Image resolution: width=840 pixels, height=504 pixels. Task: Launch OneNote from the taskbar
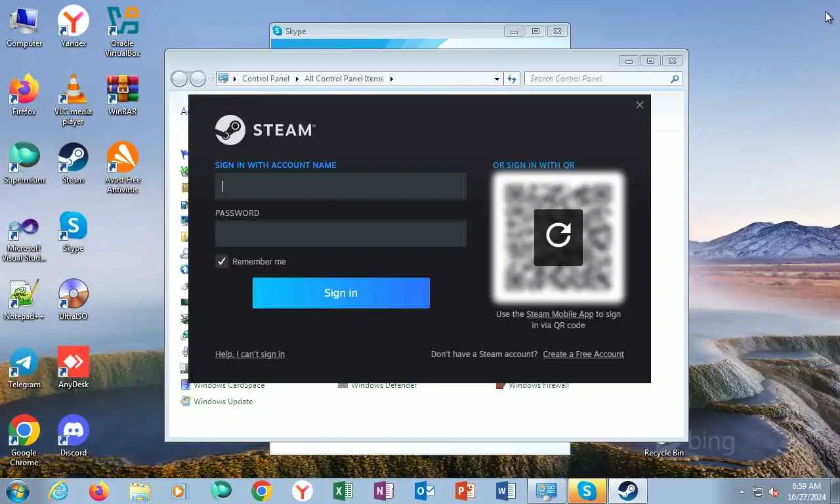tap(384, 491)
